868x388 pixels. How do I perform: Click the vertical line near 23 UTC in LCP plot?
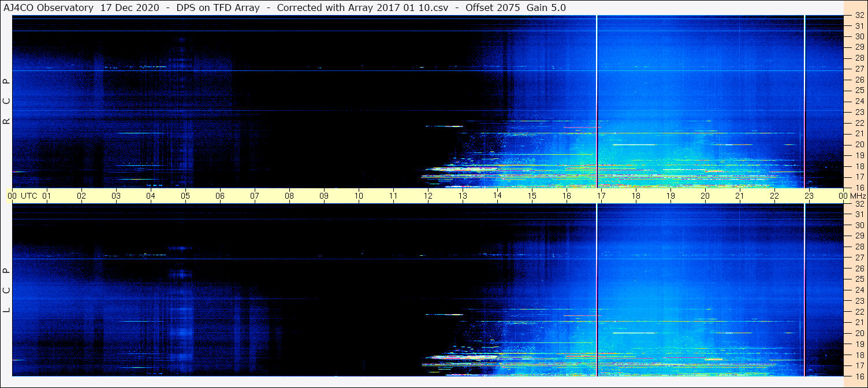pyautogui.click(x=804, y=290)
